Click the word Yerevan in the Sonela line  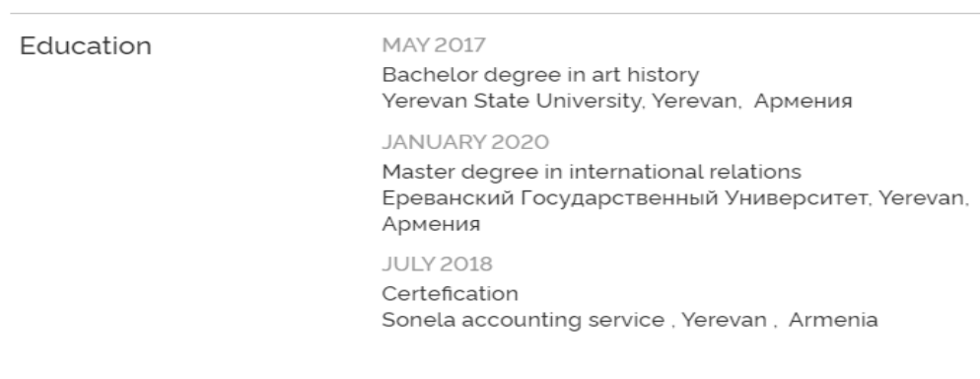point(724,320)
